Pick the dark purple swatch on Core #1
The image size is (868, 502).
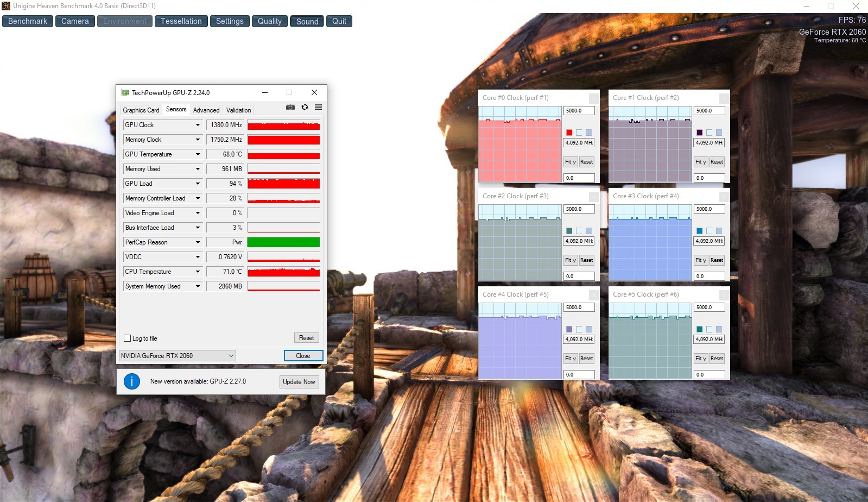[700, 133]
